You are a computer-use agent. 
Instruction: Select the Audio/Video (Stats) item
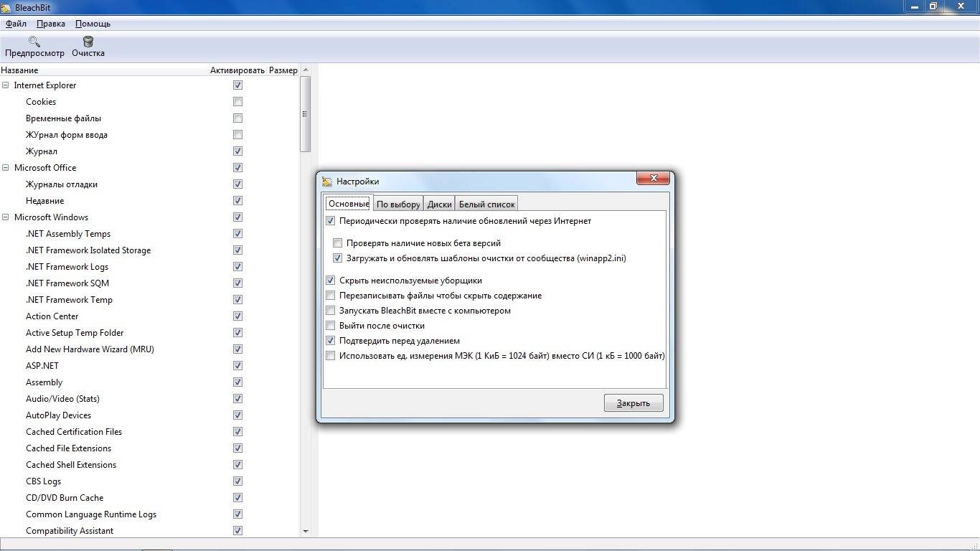coord(62,399)
